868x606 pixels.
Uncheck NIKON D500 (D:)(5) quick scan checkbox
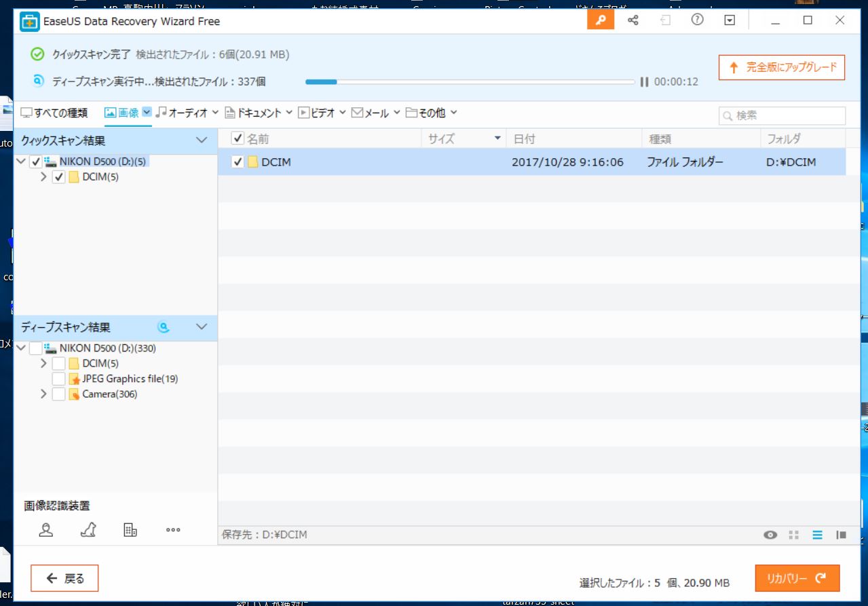click(36, 162)
